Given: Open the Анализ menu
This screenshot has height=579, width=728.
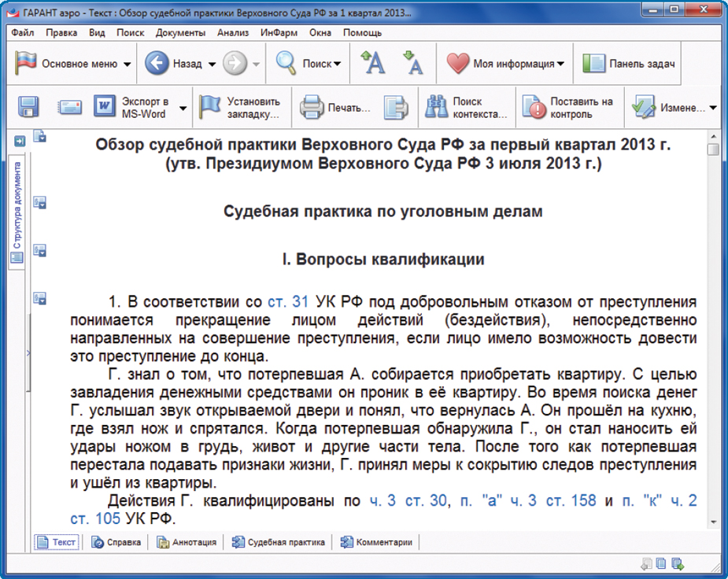Looking at the screenshot, I should coord(232,33).
